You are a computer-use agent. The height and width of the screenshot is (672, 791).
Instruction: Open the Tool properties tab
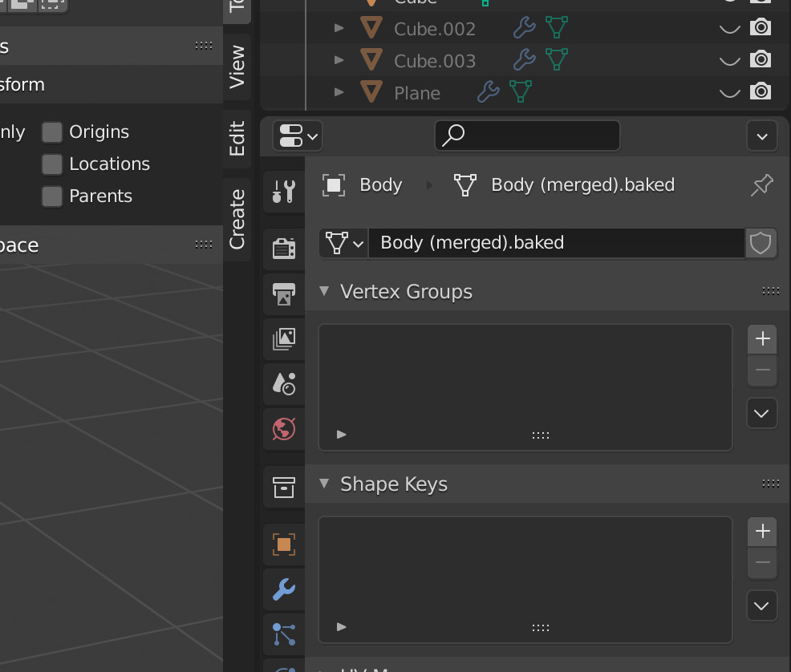click(284, 191)
